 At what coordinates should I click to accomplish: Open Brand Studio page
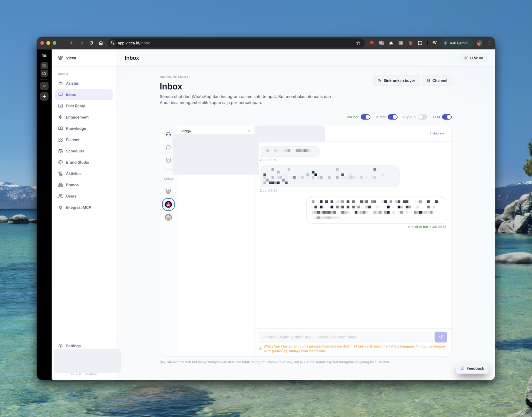point(84,163)
